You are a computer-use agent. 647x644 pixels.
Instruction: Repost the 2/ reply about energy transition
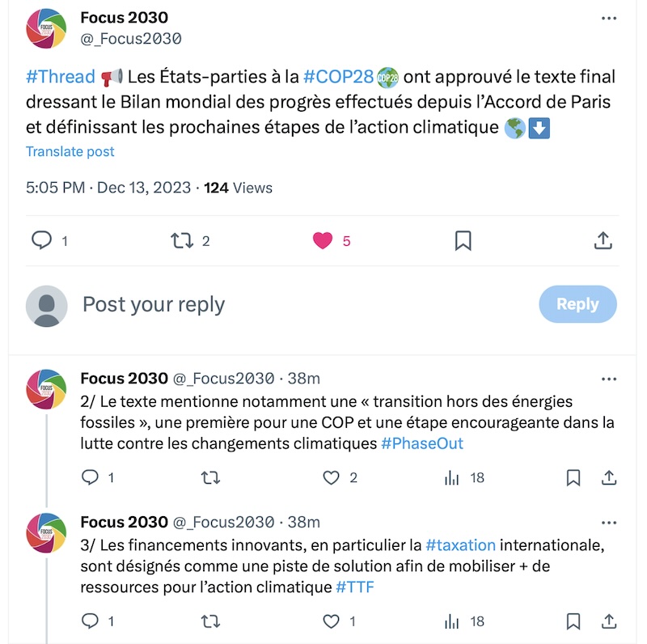click(209, 478)
